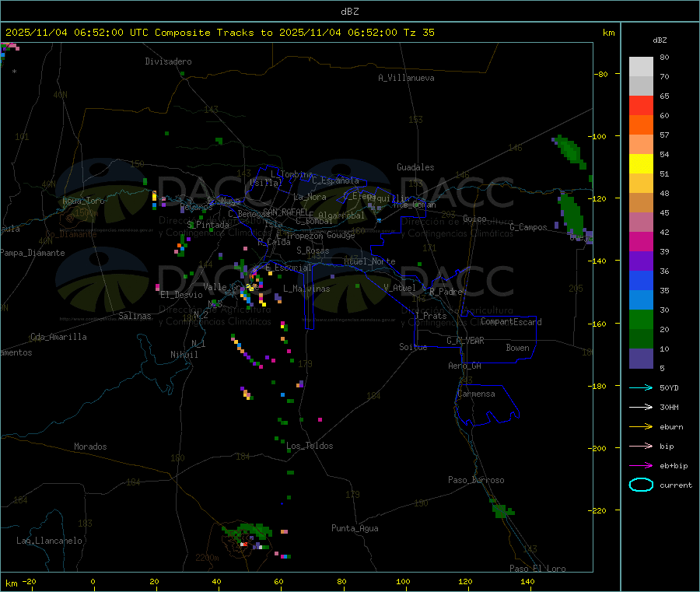This screenshot has width=700, height=592.
Task: Click the 'Nihuil' map label
Action: pos(184,355)
